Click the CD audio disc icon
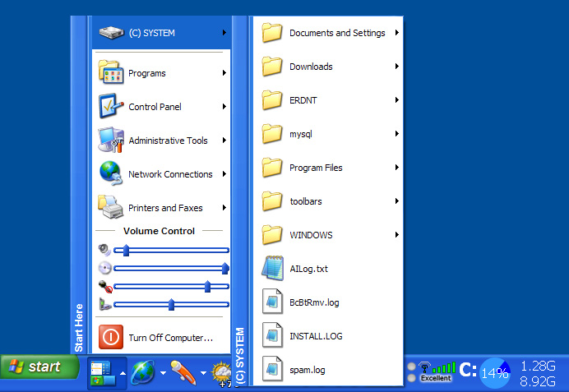The image size is (569, 392). [x=104, y=268]
